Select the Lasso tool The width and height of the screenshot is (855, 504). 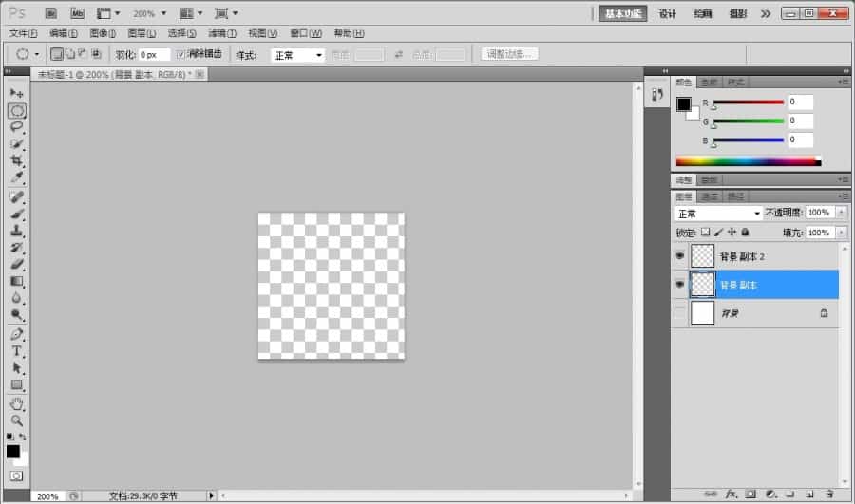coord(17,127)
